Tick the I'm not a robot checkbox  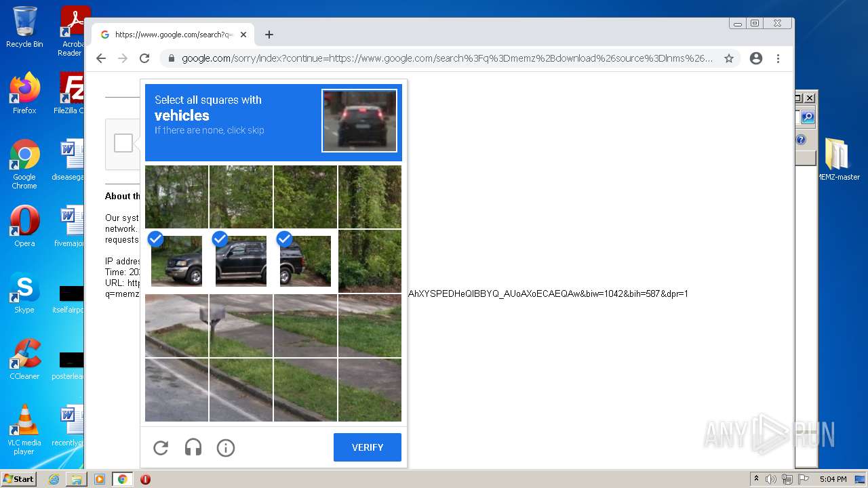point(123,143)
